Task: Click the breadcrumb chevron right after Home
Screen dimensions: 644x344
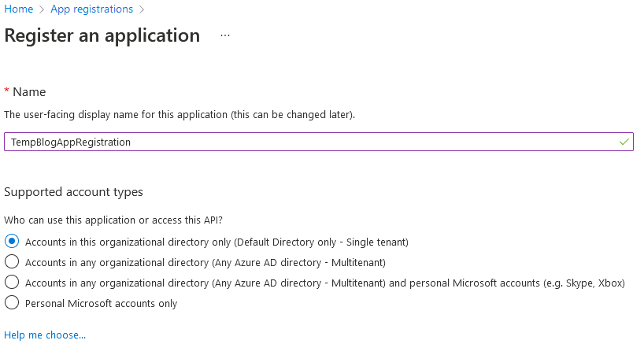Action: tap(42, 9)
